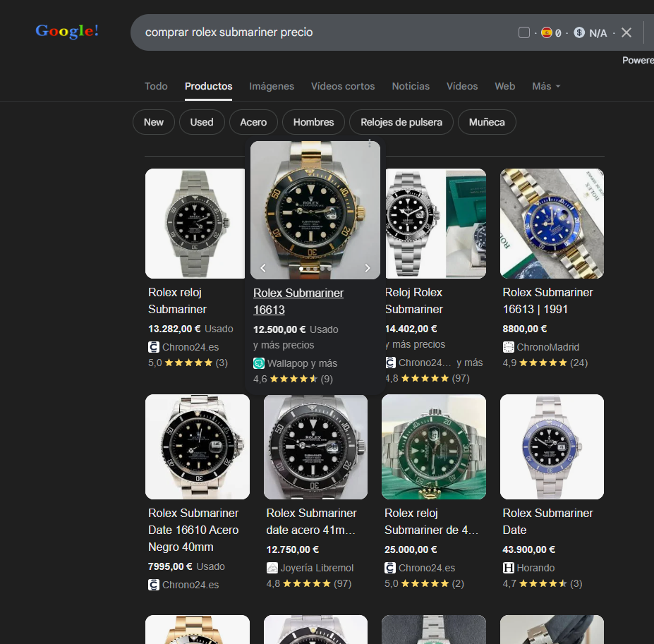Open the Vídeos cortos tab
Image resolution: width=654 pixels, height=644 pixels.
[x=343, y=86]
